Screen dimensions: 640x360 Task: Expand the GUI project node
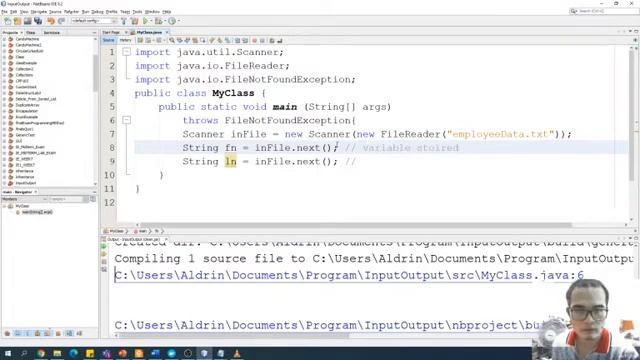point(4,141)
